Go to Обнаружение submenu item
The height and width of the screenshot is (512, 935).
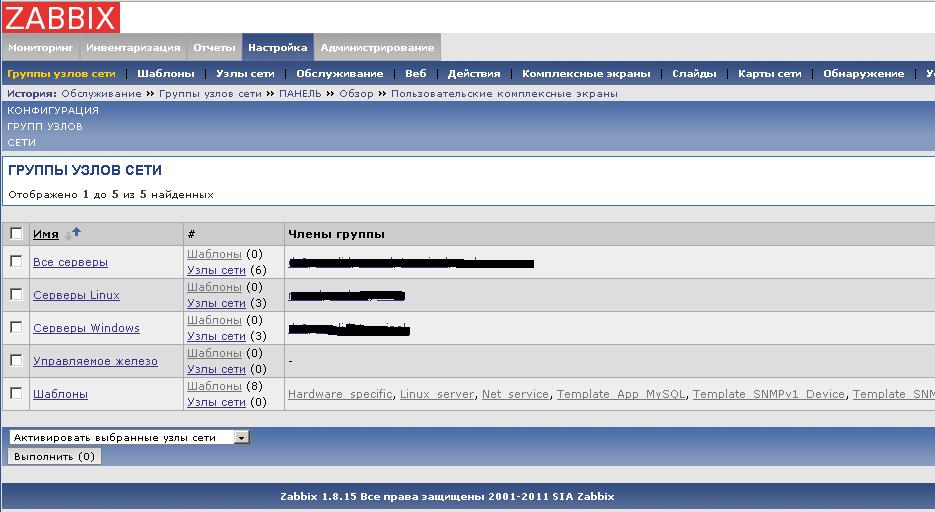click(863, 74)
